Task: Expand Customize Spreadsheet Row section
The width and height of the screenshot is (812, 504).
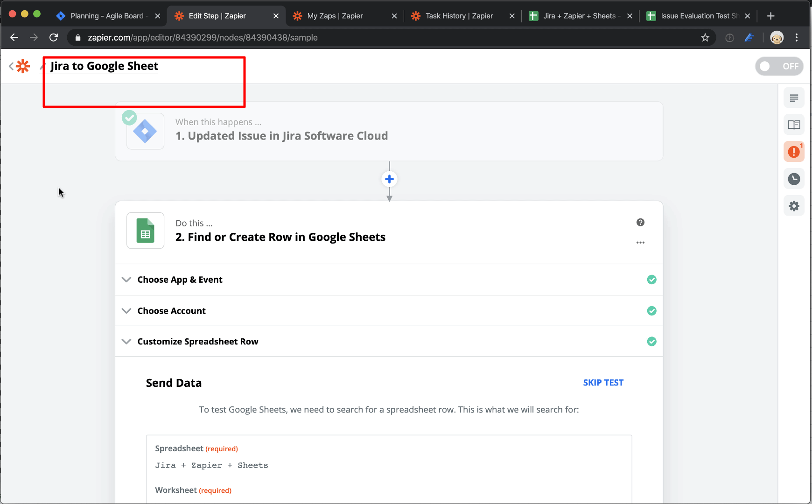Action: click(389, 342)
